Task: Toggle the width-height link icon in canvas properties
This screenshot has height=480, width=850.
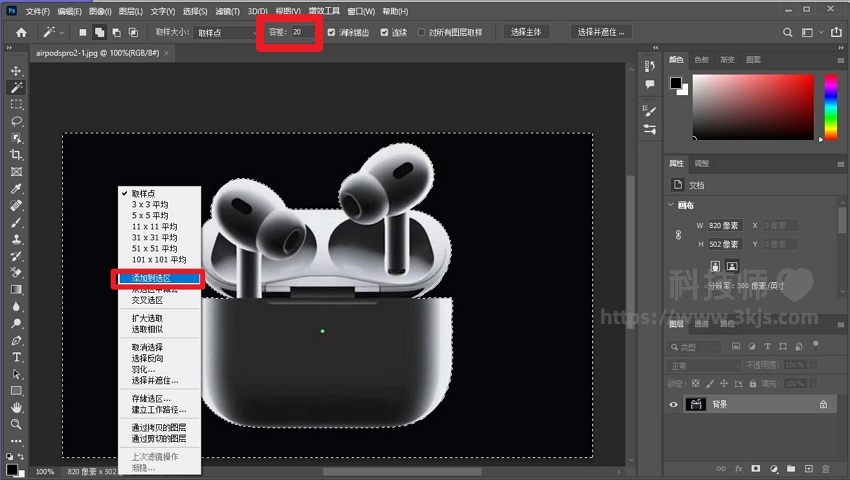Action: [678, 235]
